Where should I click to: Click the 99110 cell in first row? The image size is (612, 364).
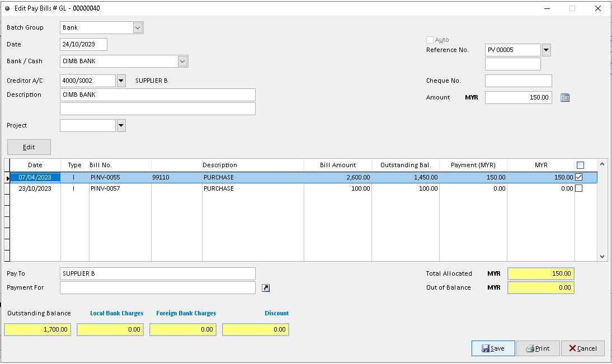(x=176, y=177)
